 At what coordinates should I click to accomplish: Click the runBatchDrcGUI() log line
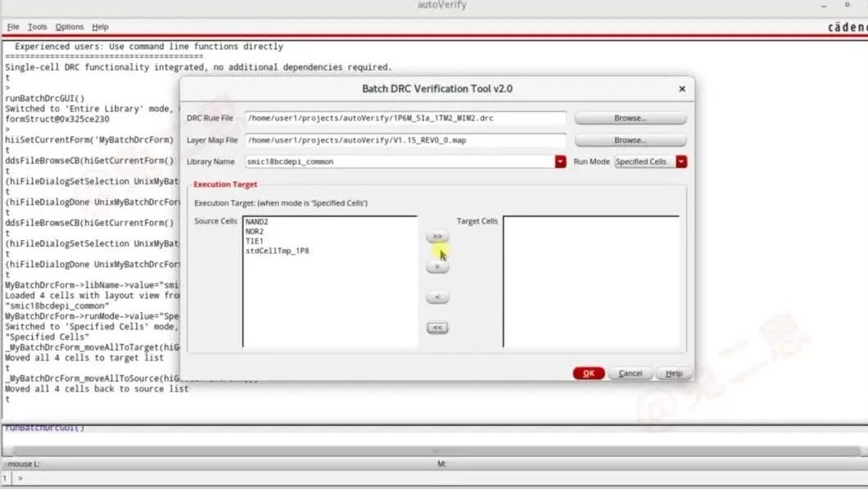(x=45, y=98)
